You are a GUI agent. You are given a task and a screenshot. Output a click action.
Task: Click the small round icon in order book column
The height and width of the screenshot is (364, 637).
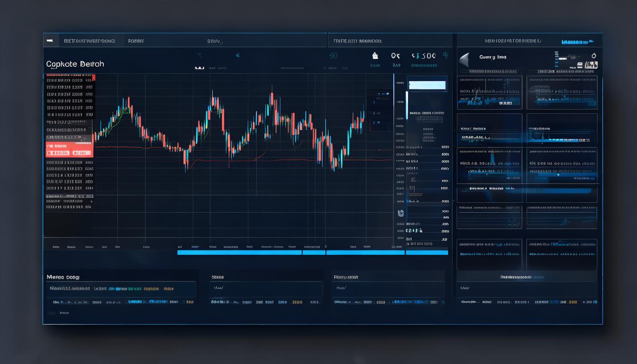(401, 213)
